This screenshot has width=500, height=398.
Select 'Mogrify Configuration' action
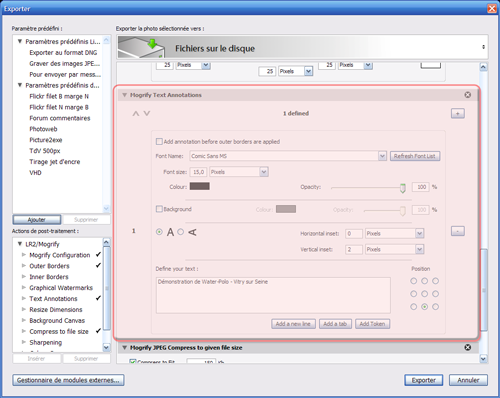(x=60, y=255)
